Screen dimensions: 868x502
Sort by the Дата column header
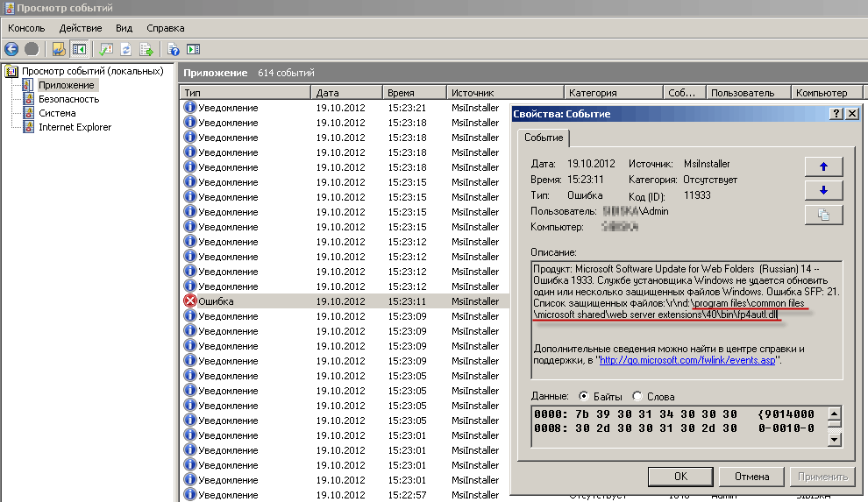coord(346,92)
